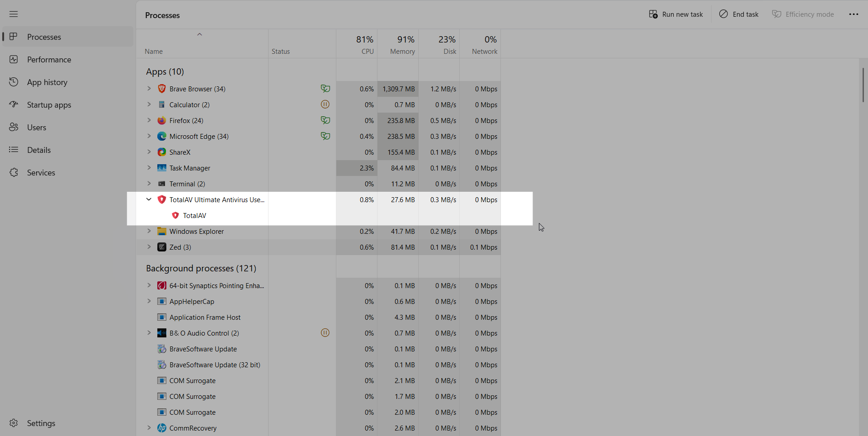Screen dimensions: 868x436
Task: Click Microsoft Edge efficiency mode leaf icon
Action: [325, 136]
